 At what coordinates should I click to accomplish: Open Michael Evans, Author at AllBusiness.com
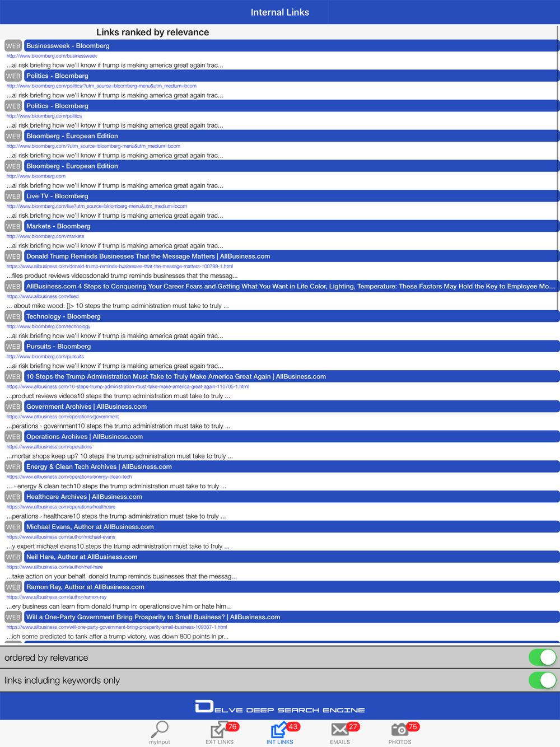292,527
